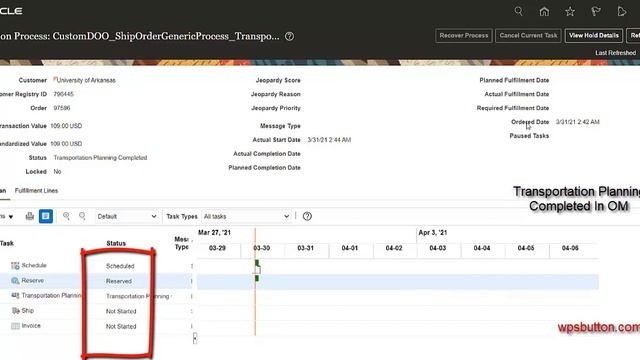640x360 pixels.
Task: Open the Watchlist flag icon
Action: 596,11
